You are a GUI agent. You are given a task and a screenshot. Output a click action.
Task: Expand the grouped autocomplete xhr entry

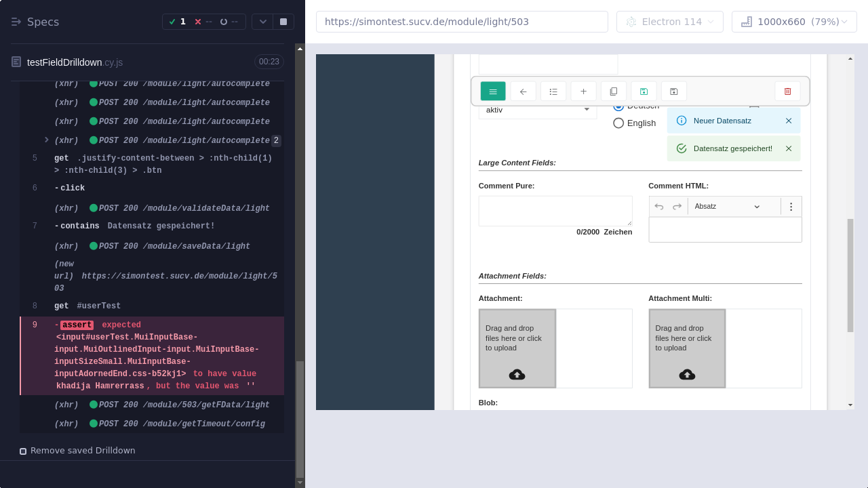(x=47, y=140)
